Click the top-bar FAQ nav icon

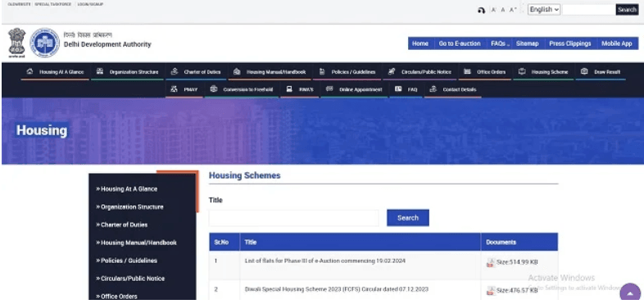point(398,89)
